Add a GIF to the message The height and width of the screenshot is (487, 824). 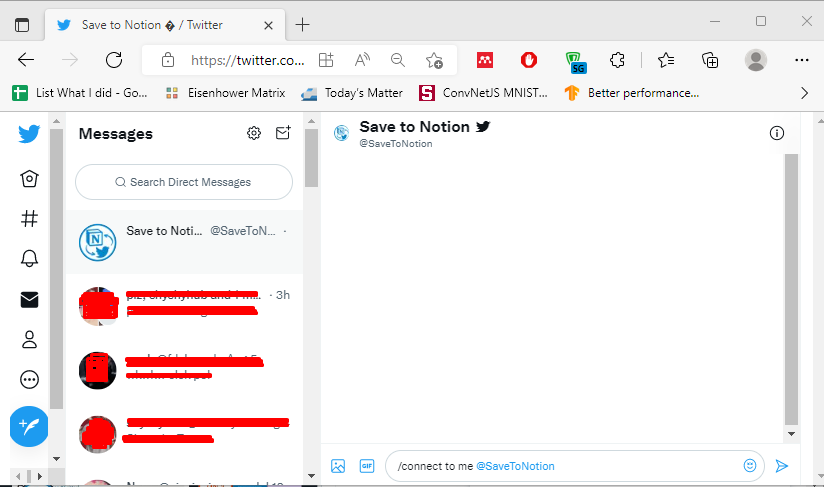click(367, 466)
